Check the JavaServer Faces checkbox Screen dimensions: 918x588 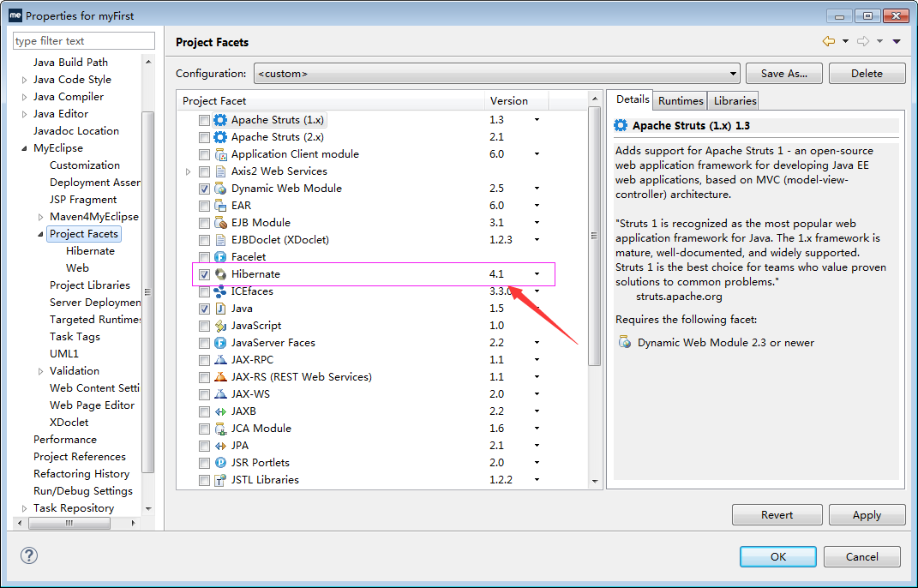(x=204, y=343)
